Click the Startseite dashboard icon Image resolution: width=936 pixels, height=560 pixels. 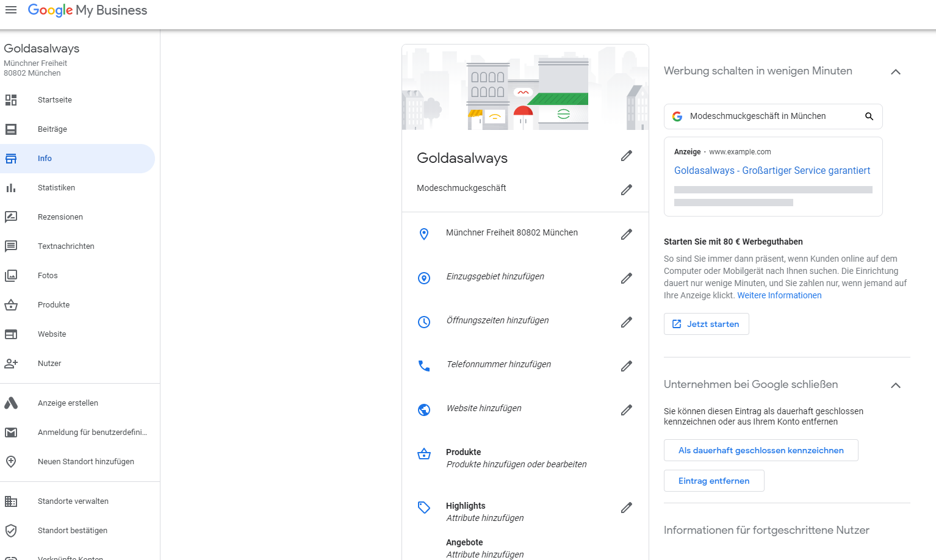(x=11, y=100)
